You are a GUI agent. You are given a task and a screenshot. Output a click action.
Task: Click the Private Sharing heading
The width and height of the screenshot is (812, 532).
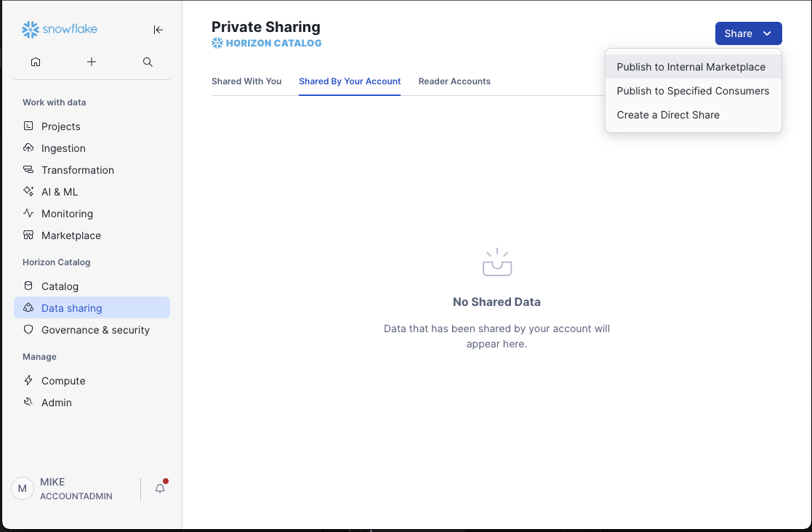[x=265, y=27]
